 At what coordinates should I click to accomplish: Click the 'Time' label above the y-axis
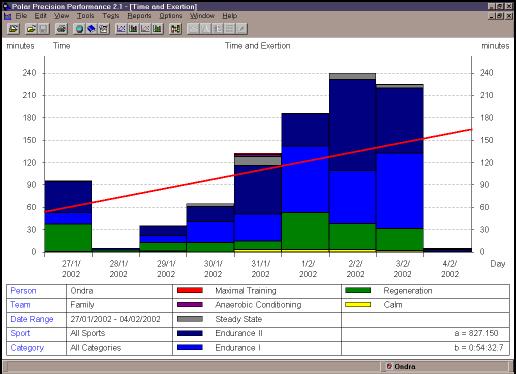[62, 46]
